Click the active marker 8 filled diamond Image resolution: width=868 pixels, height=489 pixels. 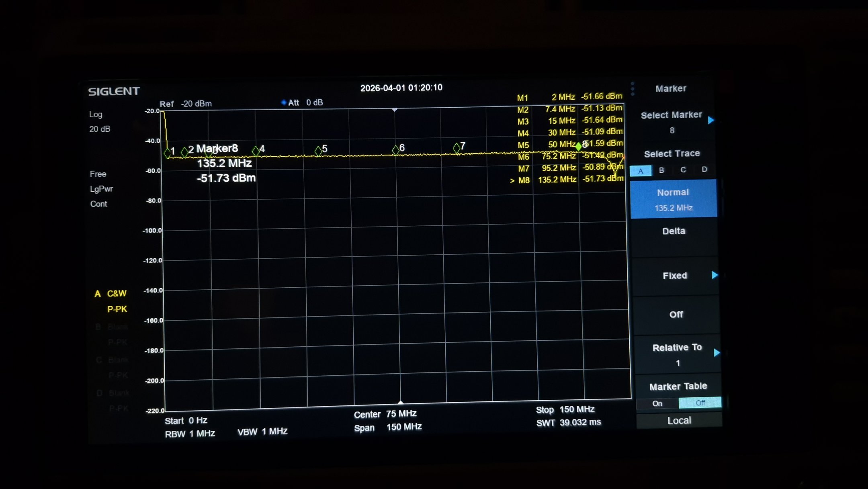tap(578, 146)
